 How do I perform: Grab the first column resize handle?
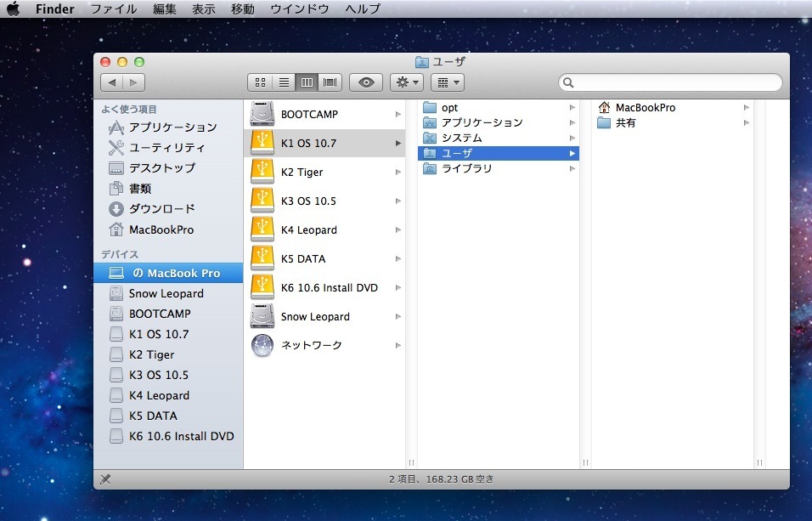coord(411,462)
